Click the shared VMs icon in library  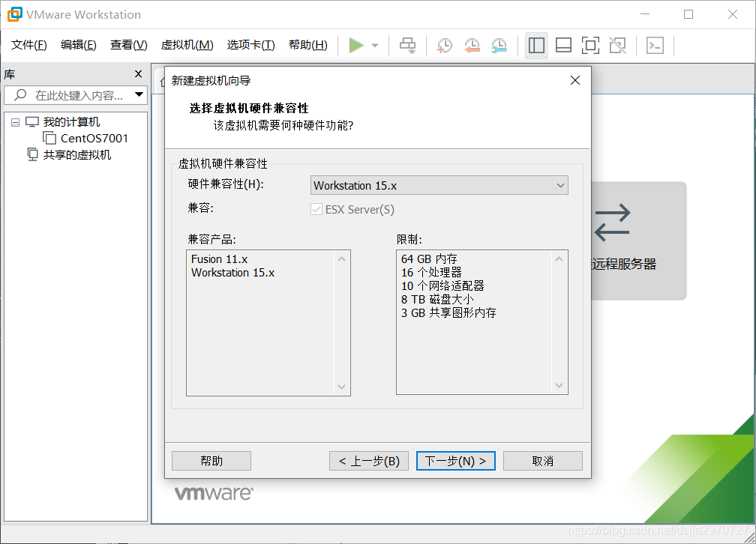coord(32,154)
